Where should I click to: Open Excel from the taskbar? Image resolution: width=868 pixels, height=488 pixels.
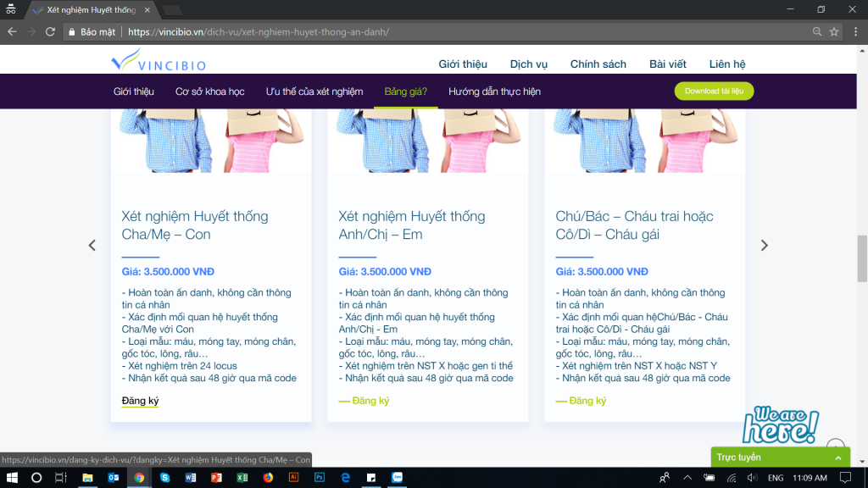click(242, 478)
